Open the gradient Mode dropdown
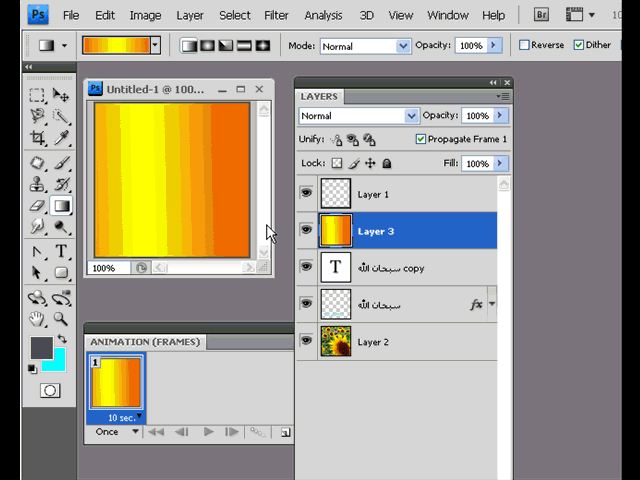640x480 pixels. click(x=365, y=46)
